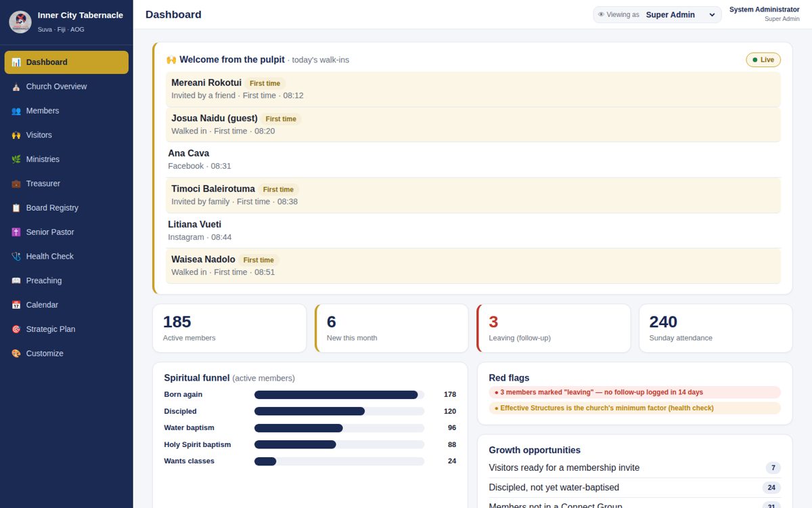Click the Effective Structures health check flag
812x508 pixels.
point(635,408)
